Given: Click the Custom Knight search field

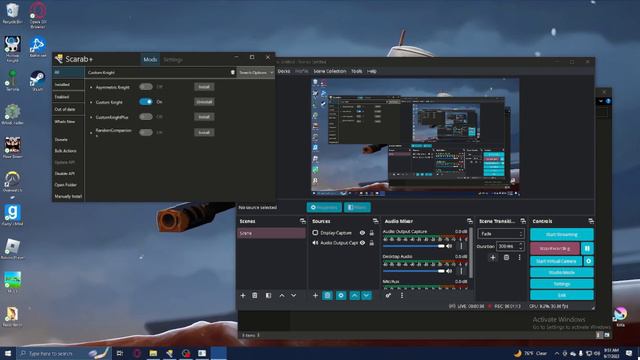Looking at the screenshot, I should pos(157,72).
